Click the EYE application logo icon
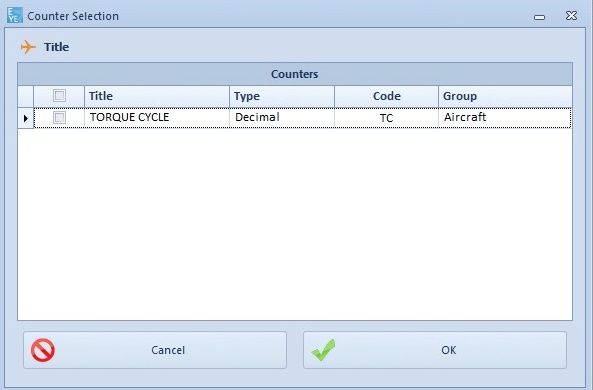 click(x=14, y=16)
